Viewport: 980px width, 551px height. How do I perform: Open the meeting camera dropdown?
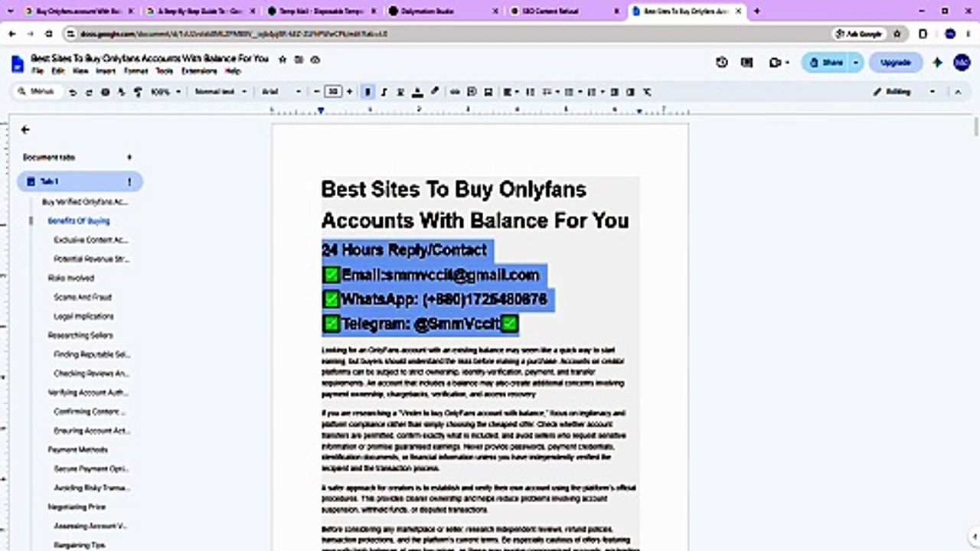point(779,63)
